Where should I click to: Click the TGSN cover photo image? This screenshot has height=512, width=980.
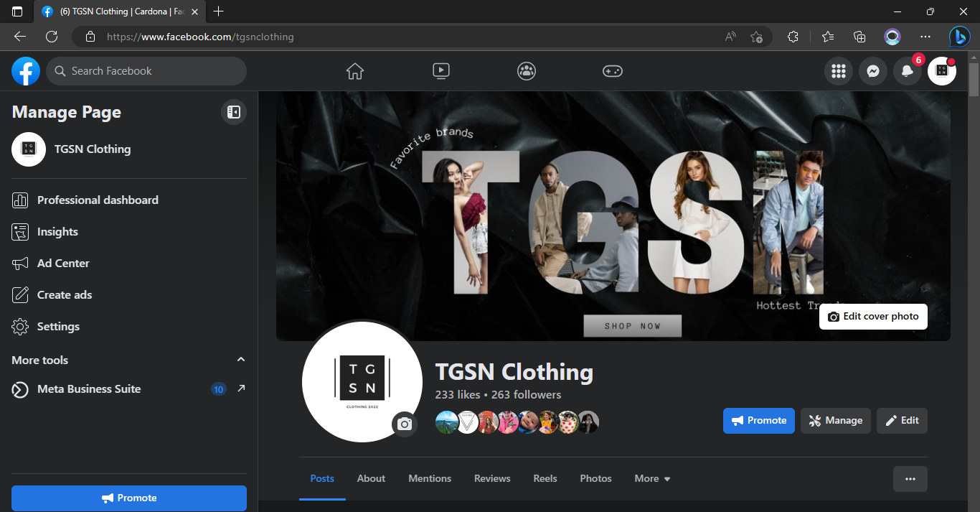pos(613,215)
